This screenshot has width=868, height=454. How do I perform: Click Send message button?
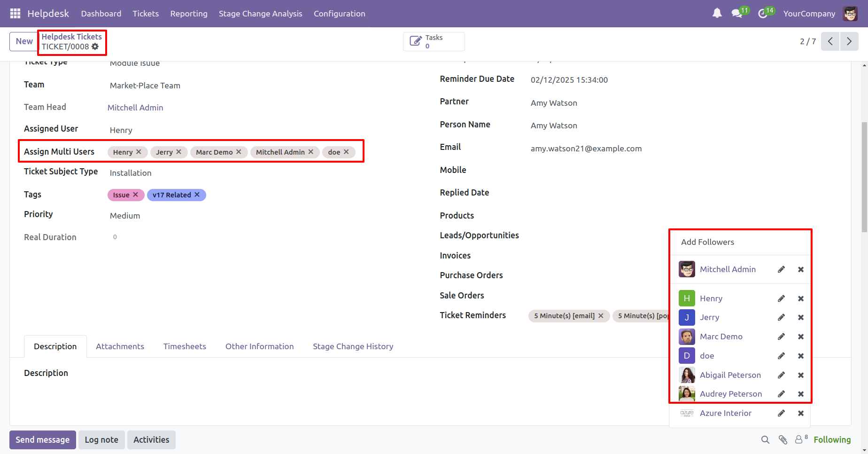tap(43, 440)
